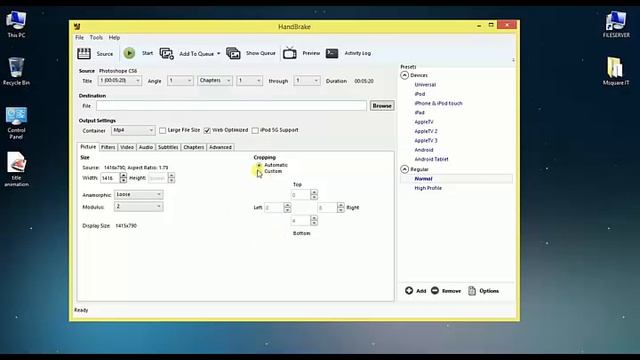Image resolution: width=640 pixels, height=360 pixels.
Task: Open the Chapters mode dropdown
Action: [x=215, y=81]
